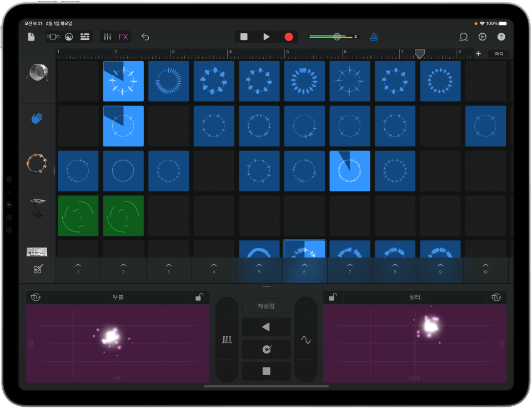Trigger column 10 with its arrow
This screenshot has width=532, height=409.
[485, 269]
